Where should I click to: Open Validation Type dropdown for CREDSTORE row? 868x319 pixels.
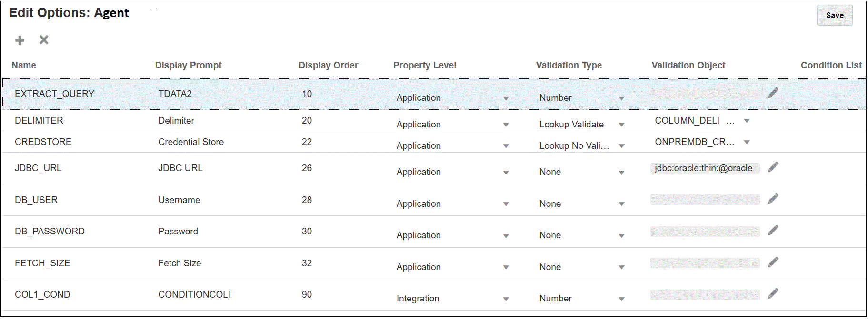[x=621, y=146]
